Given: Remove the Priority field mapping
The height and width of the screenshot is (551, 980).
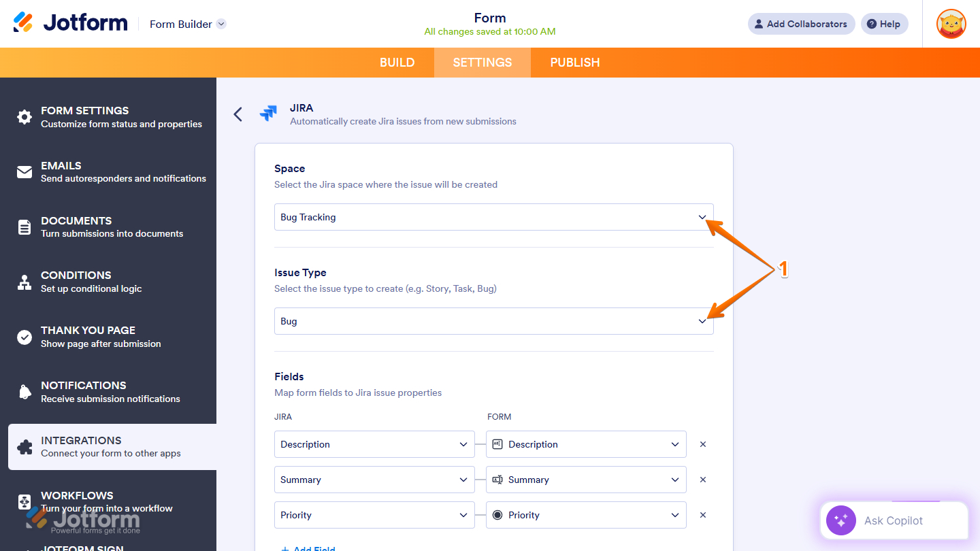Looking at the screenshot, I should [702, 515].
